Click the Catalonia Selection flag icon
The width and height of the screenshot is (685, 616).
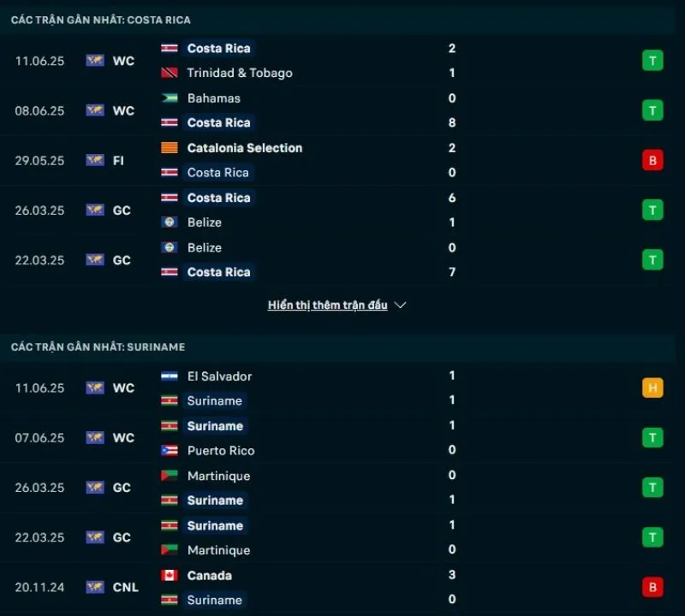pyautogui.click(x=170, y=148)
